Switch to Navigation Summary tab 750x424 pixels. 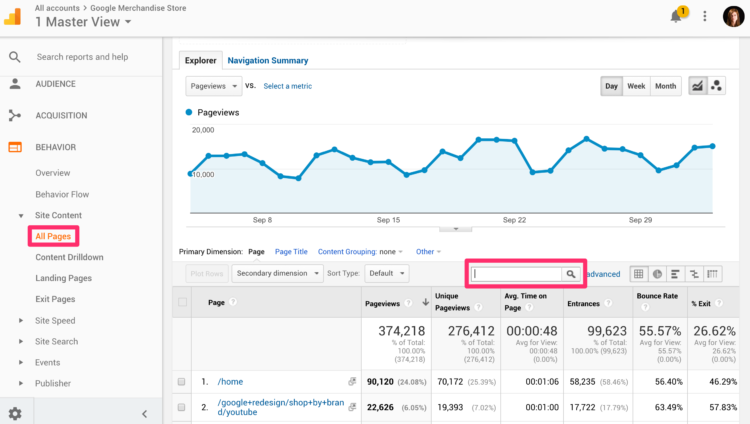[268, 60]
